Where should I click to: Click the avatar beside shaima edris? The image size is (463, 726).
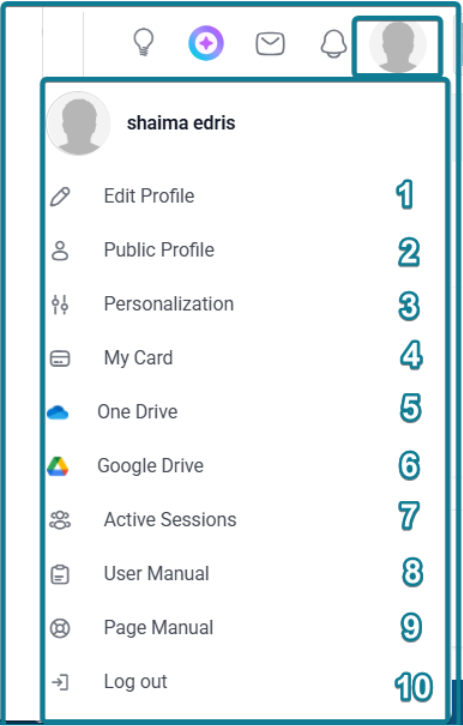click(79, 123)
